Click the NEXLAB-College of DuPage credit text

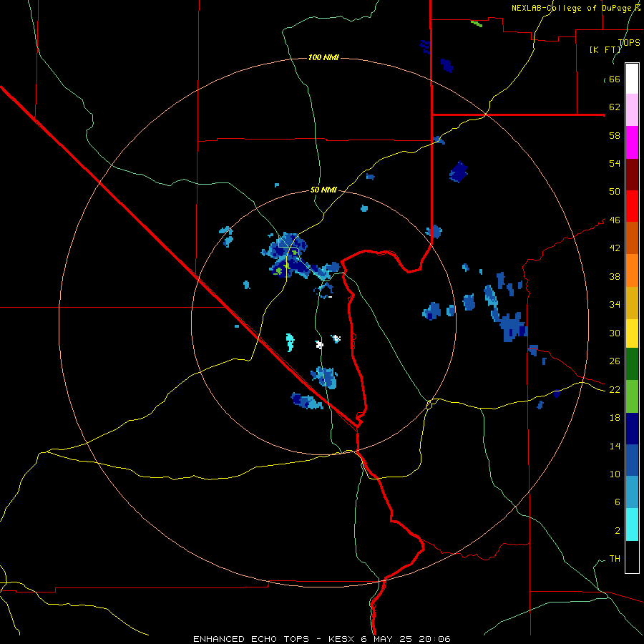point(575,8)
